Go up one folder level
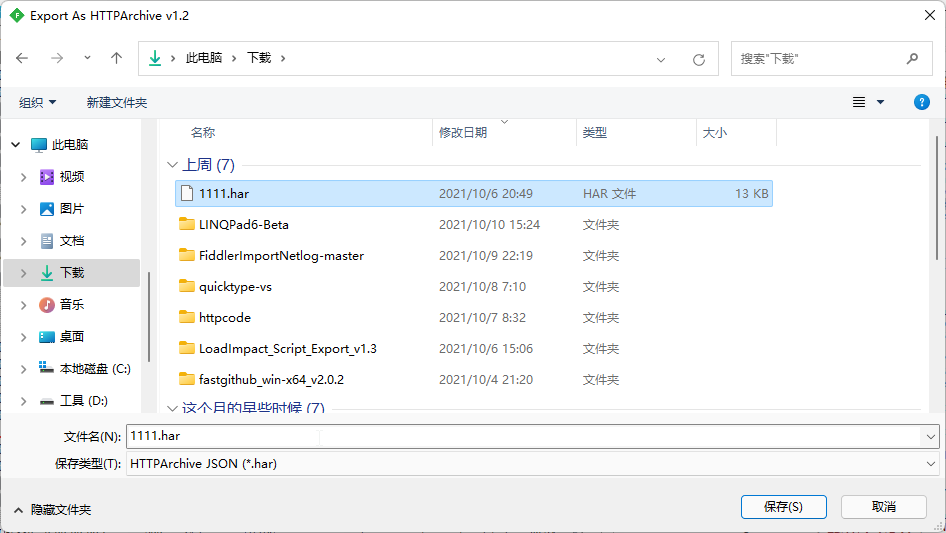Image resolution: width=946 pixels, height=533 pixels. pos(116,58)
